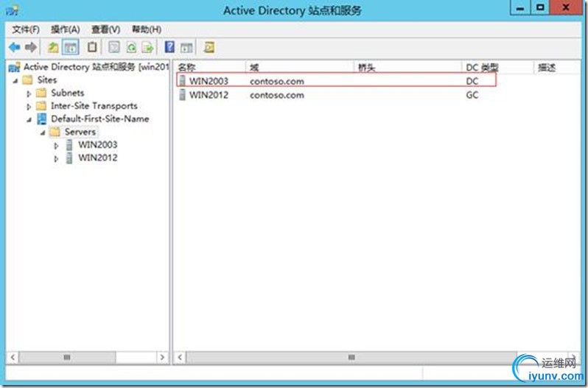Click the tree pane scrollbar right arrow
Image resolution: width=588 pixels, height=388 pixels.
162,357
